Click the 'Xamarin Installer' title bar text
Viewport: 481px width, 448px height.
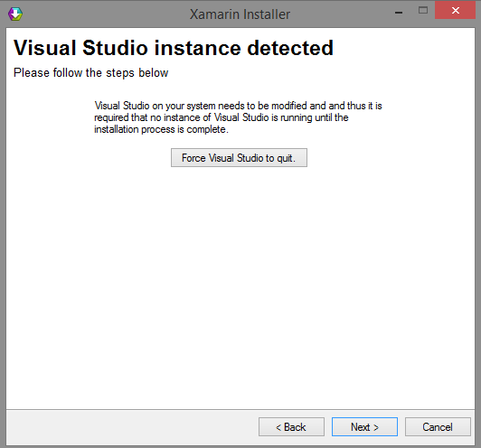point(240,14)
